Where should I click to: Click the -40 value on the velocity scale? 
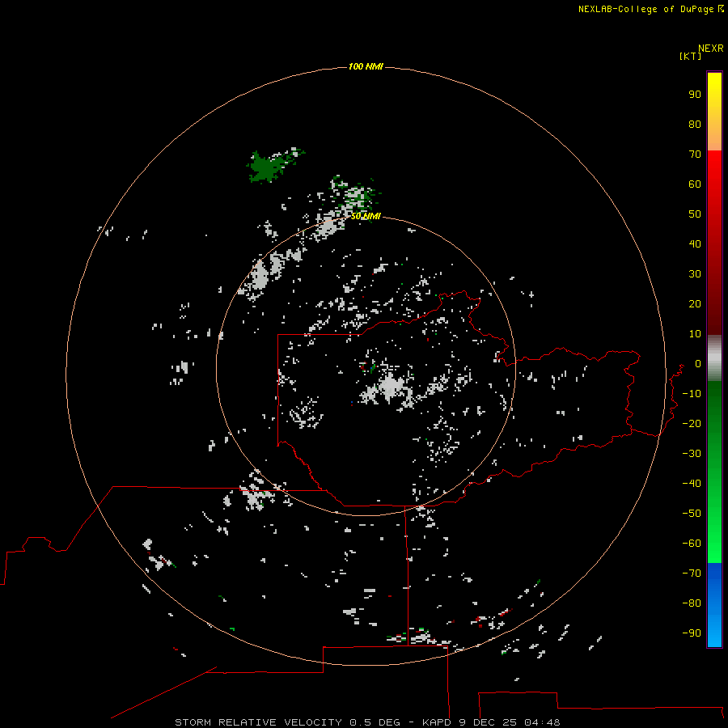tap(692, 484)
